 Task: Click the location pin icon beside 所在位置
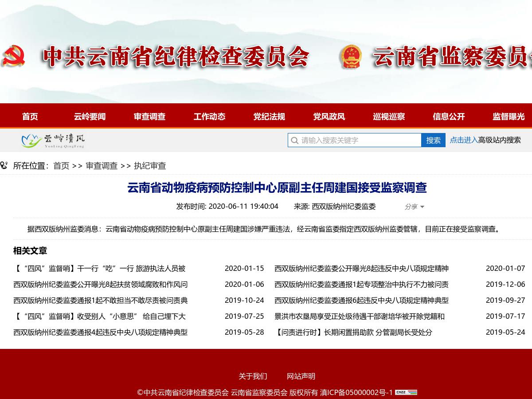coord(4,166)
